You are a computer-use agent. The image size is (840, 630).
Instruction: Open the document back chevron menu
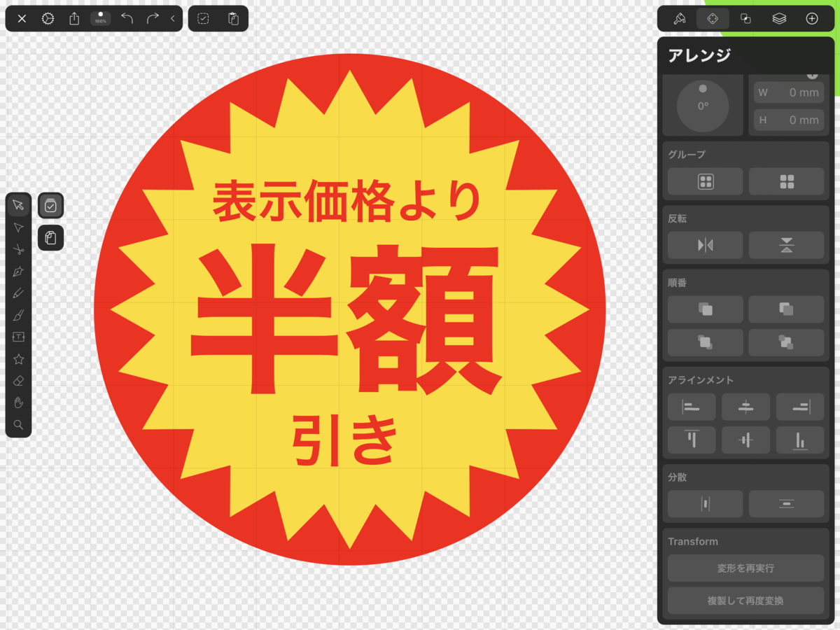pos(171,18)
